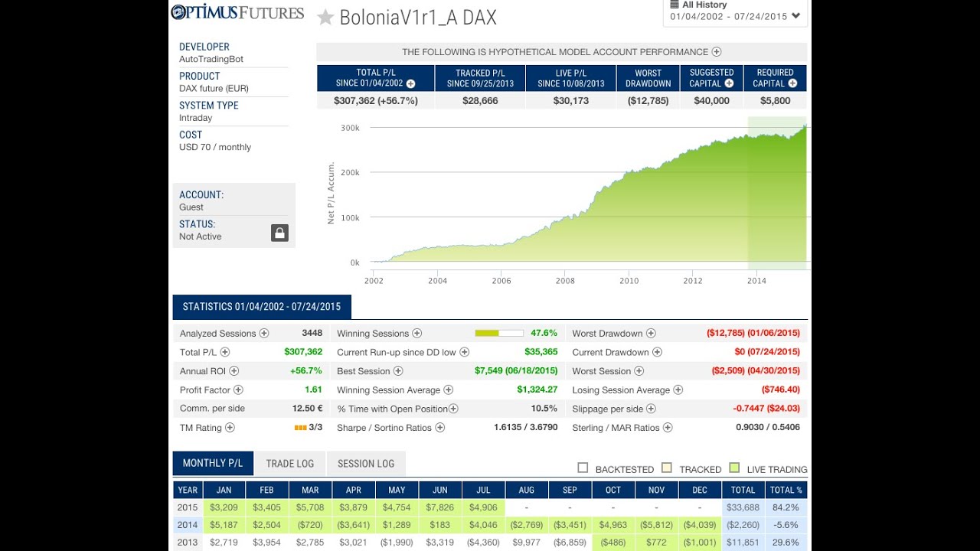
Task: Click the Optimus Futures logo
Action: (237, 12)
